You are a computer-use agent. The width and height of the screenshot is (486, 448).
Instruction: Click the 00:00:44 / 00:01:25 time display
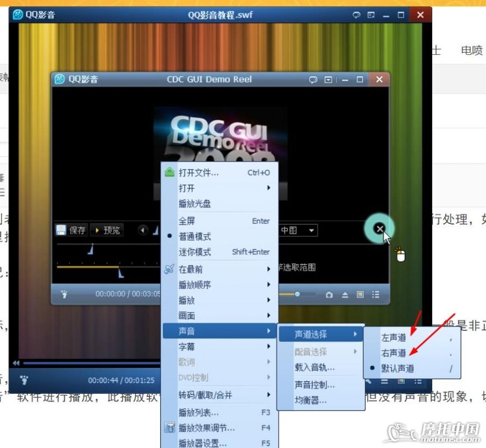121,380
